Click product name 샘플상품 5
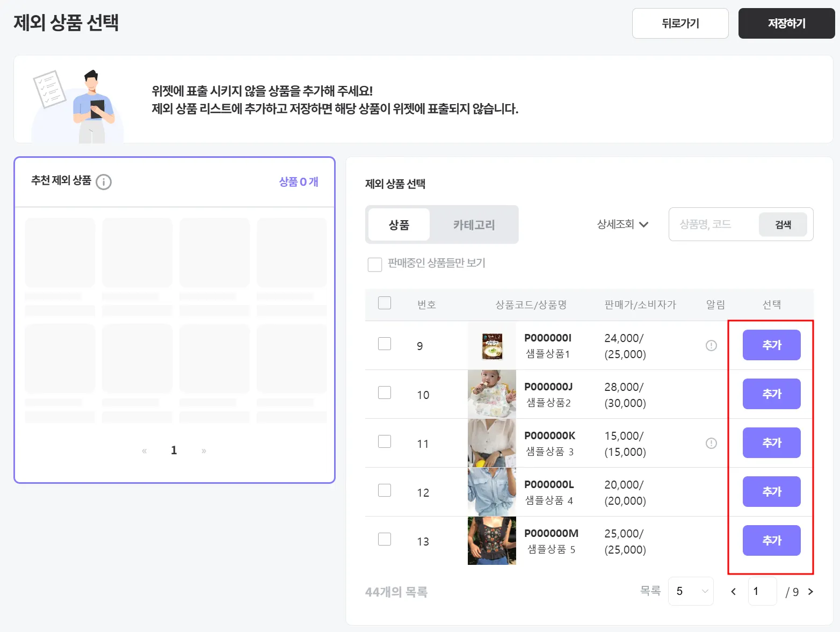The width and height of the screenshot is (840, 632). point(551,549)
